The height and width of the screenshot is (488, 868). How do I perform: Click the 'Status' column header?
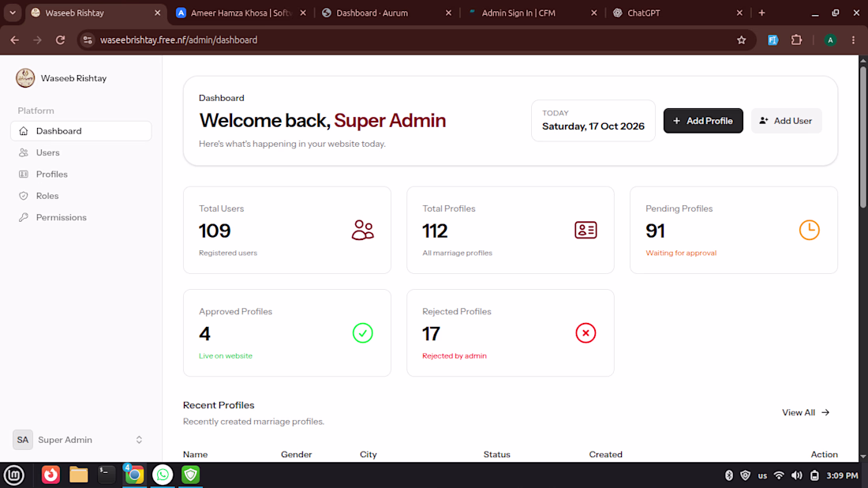coord(496,454)
